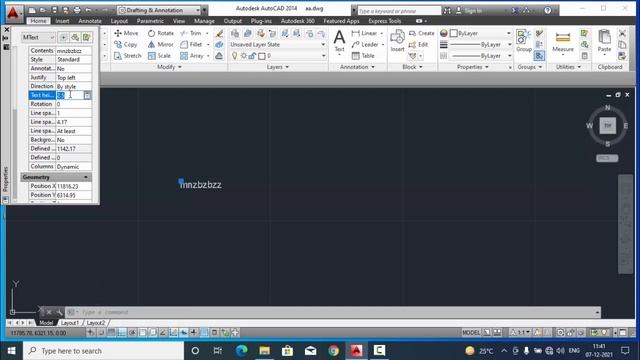The image size is (640, 360).
Task: Toggle layer on/off lightbulb icon
Action: 234,56
